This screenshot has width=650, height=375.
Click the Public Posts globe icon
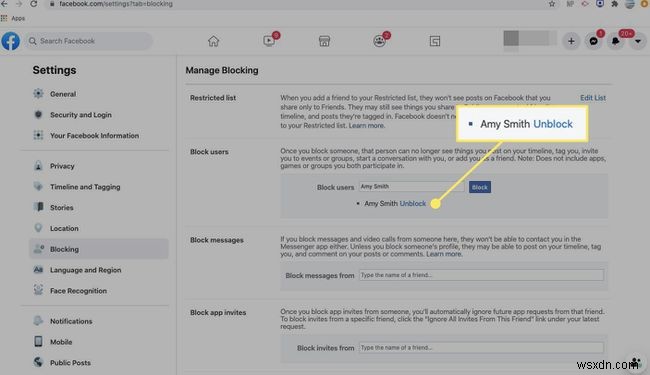(38, 362)
